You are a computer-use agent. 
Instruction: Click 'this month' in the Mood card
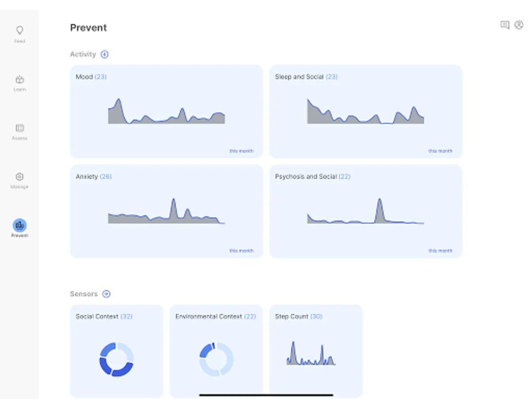(x=241, y=151)
